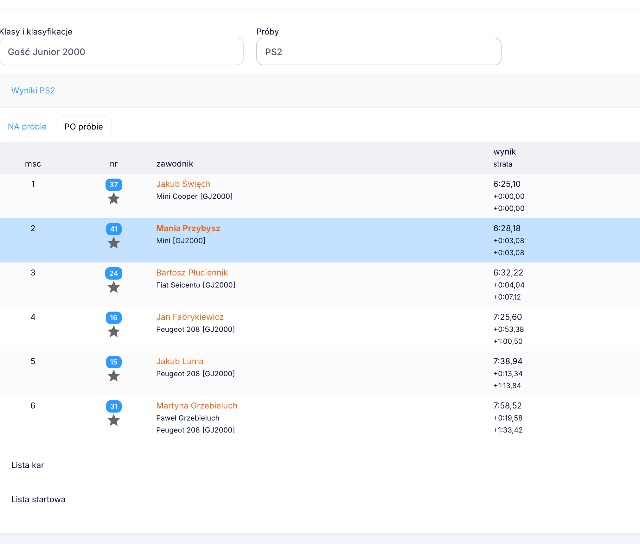Image resolution: width=640 pixels, height=544 pixels.
Task: Expand the Lista startowa section
Action: click(38, 499)
